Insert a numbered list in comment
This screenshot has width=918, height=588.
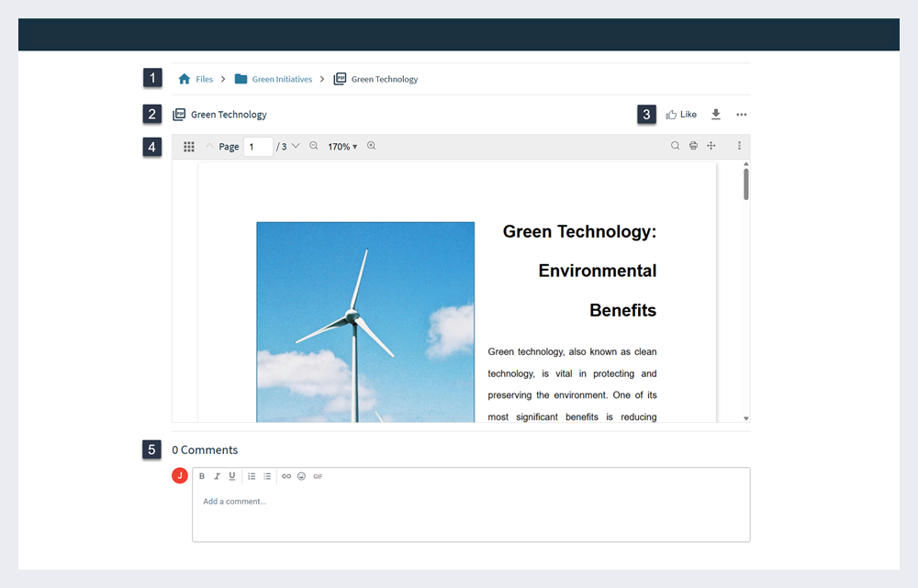[x=252, y=476]
